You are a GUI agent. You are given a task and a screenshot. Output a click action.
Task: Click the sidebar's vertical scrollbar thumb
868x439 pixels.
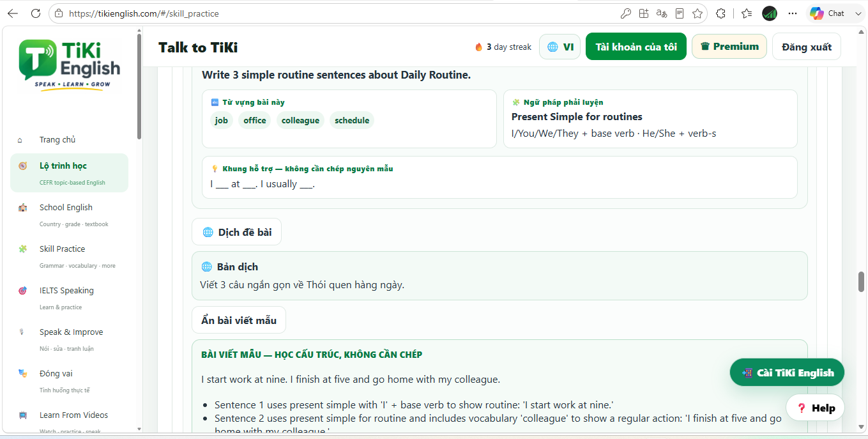coord(139,86)
